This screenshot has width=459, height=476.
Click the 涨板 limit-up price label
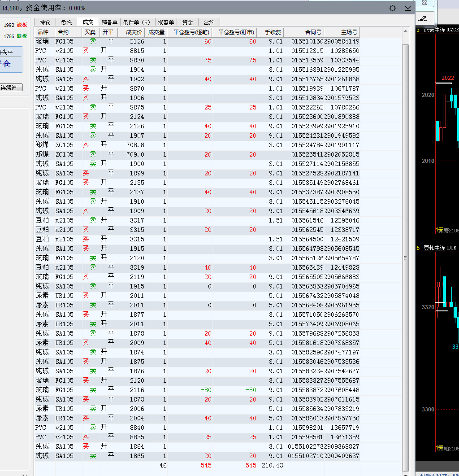tap(22, 25)
